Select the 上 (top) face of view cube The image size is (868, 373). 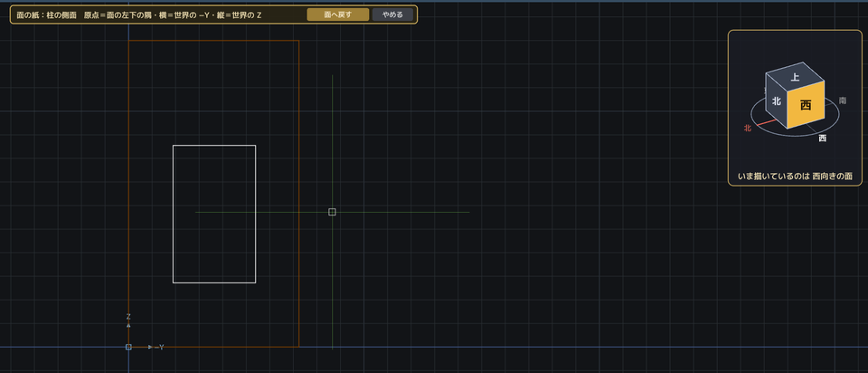click(796, 78)
